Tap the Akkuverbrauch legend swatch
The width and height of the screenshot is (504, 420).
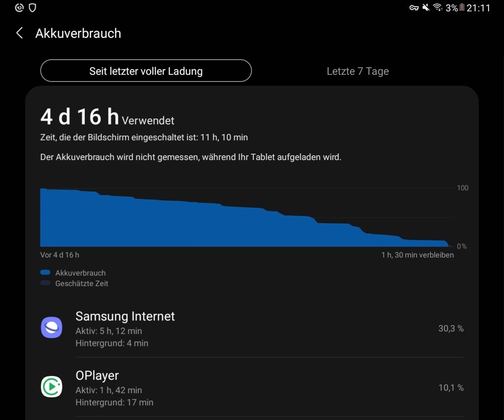[x=45, y=273]
